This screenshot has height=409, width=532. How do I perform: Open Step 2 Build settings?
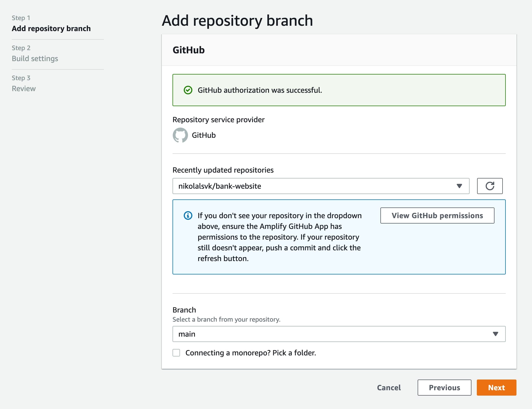click(35, 58)
